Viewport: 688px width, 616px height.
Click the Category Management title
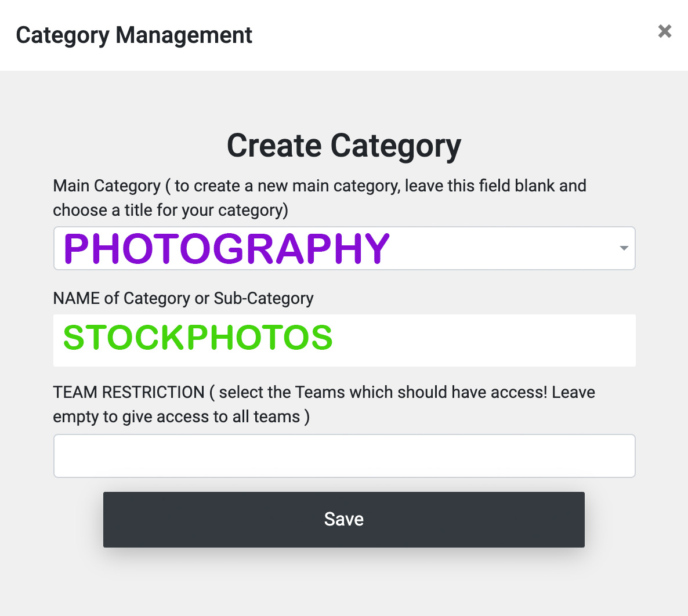click(134, 35)
